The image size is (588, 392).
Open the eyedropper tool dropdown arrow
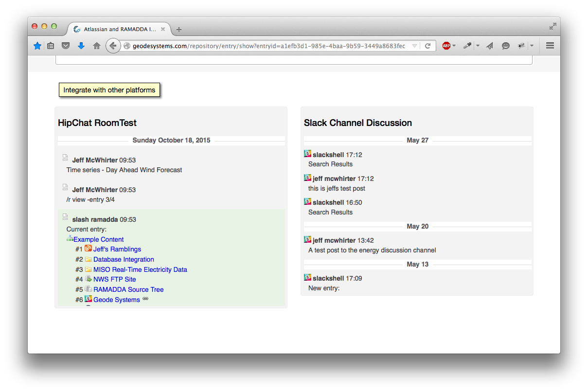(478, 46)
